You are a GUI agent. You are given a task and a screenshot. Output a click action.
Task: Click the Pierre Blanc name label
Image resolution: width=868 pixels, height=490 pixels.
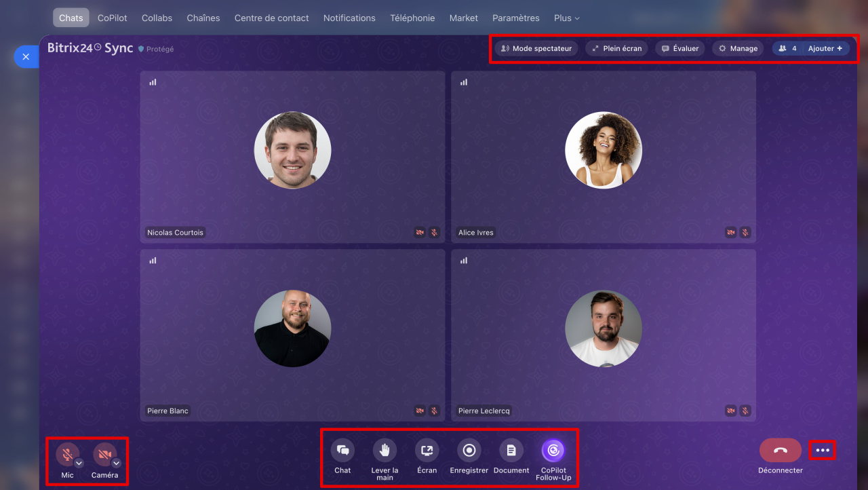[167, 411]
